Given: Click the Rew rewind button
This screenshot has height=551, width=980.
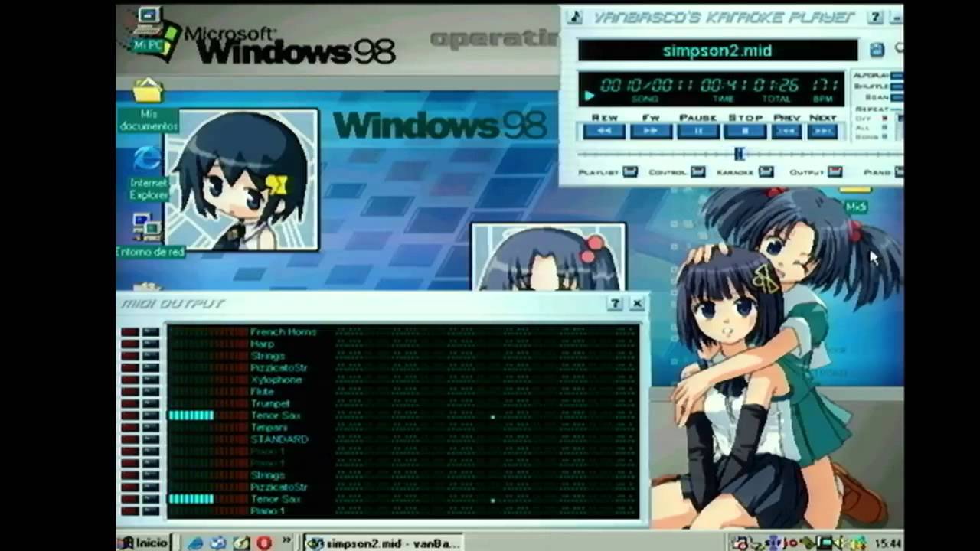Looking at the screenshot, I should (604, 132).
